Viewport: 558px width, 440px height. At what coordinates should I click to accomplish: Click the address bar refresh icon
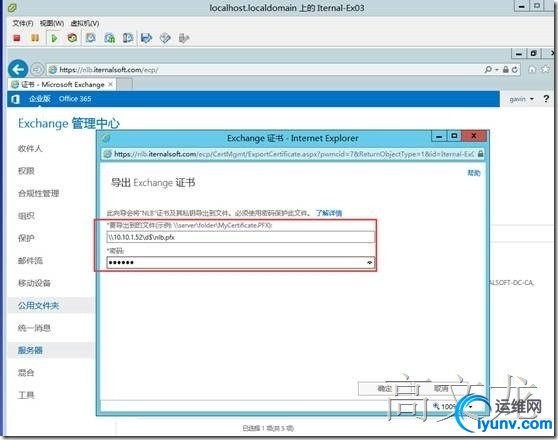pyautogui.click(x=515, y=70)
